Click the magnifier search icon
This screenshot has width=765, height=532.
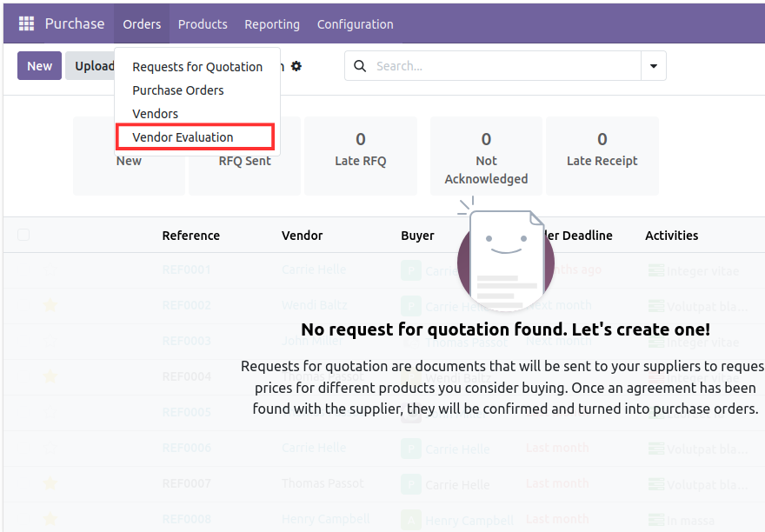(360, 66)
